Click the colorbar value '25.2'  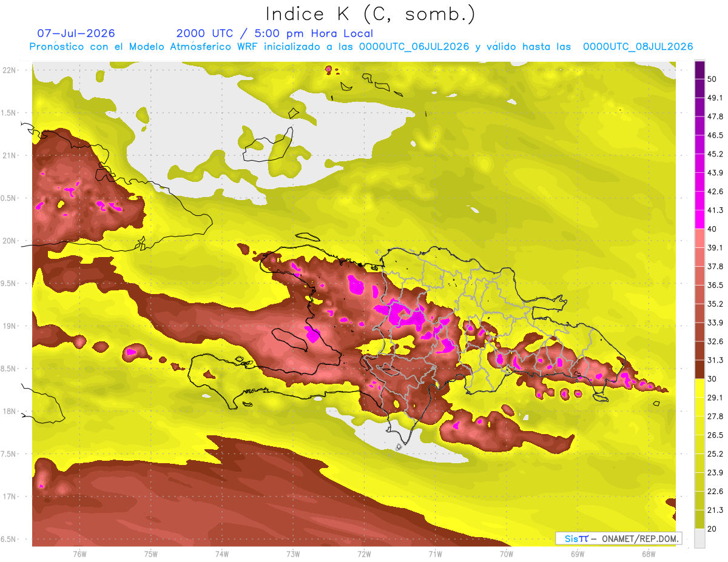click(x=715, y=454)
